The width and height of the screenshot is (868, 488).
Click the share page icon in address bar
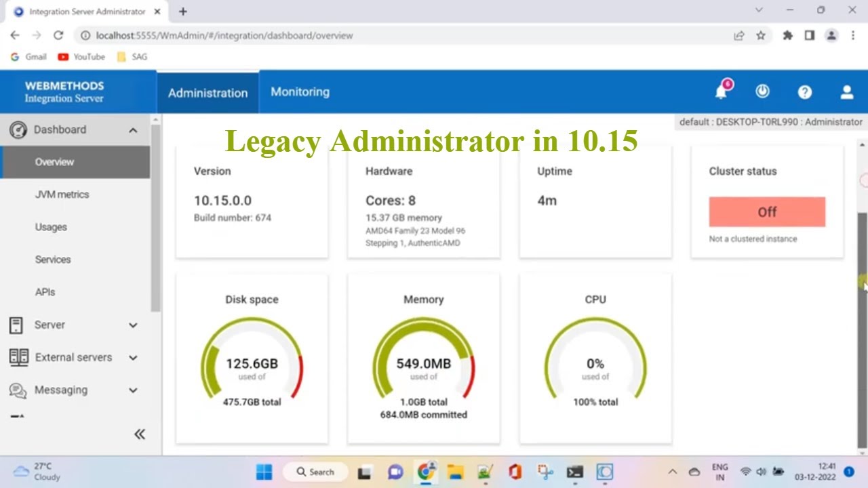tap(739, 35)
